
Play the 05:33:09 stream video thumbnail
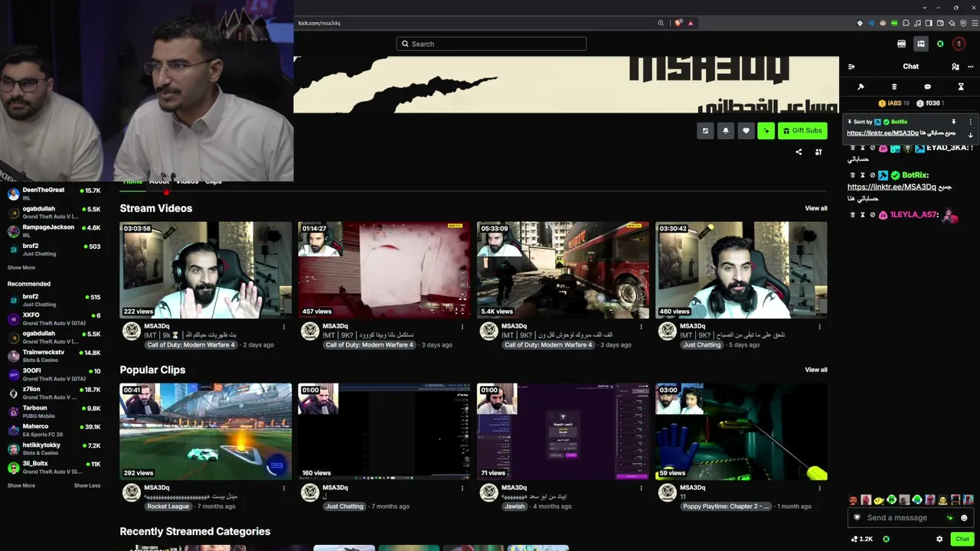(x=563, y=270)
